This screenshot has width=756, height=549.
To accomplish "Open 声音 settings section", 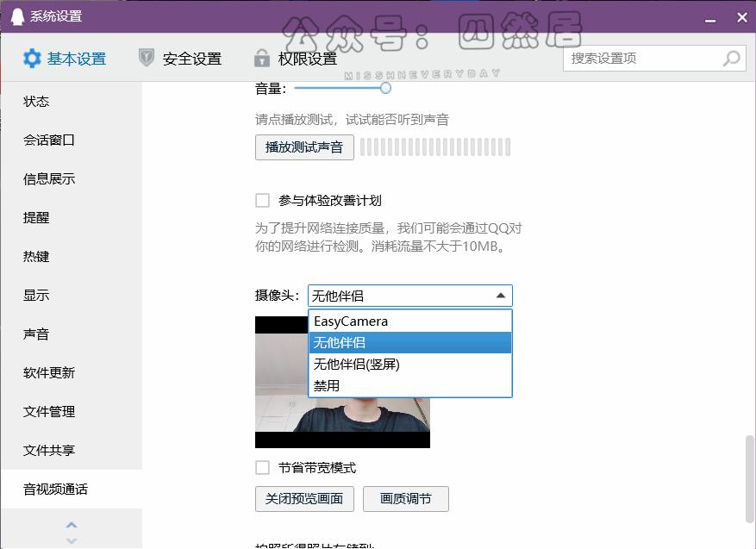I will pos(72,334).
